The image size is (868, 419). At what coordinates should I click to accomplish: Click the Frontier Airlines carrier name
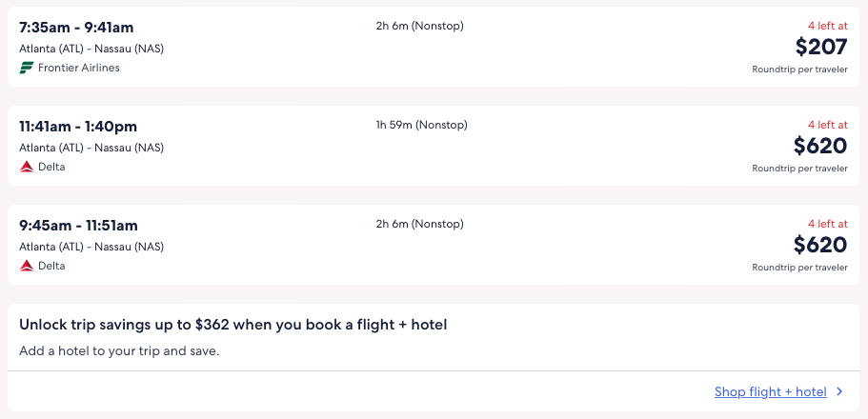[79, 68]
